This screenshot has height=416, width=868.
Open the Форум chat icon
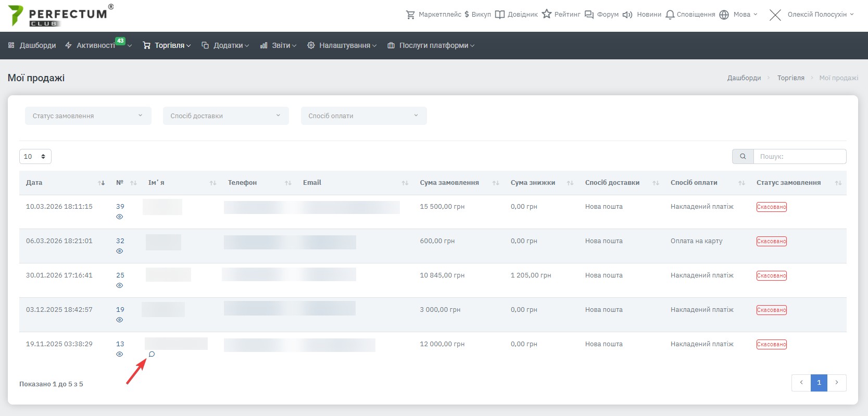pos(589,15)
